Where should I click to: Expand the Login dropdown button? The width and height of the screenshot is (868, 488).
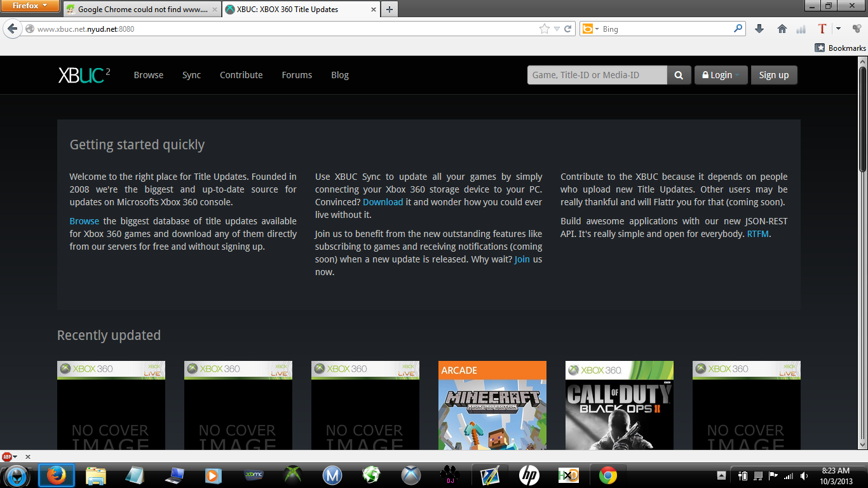[x=721, y=75]
